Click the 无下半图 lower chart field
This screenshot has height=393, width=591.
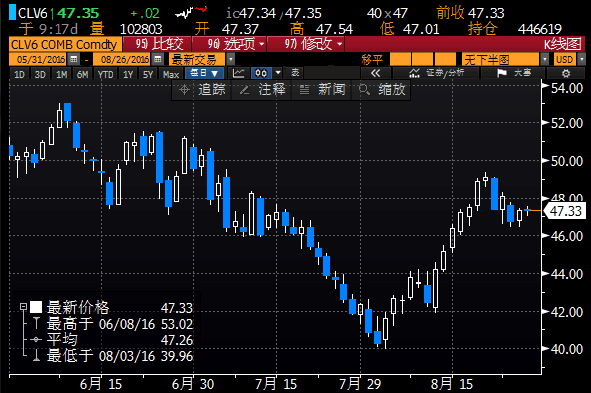point(501,59)
